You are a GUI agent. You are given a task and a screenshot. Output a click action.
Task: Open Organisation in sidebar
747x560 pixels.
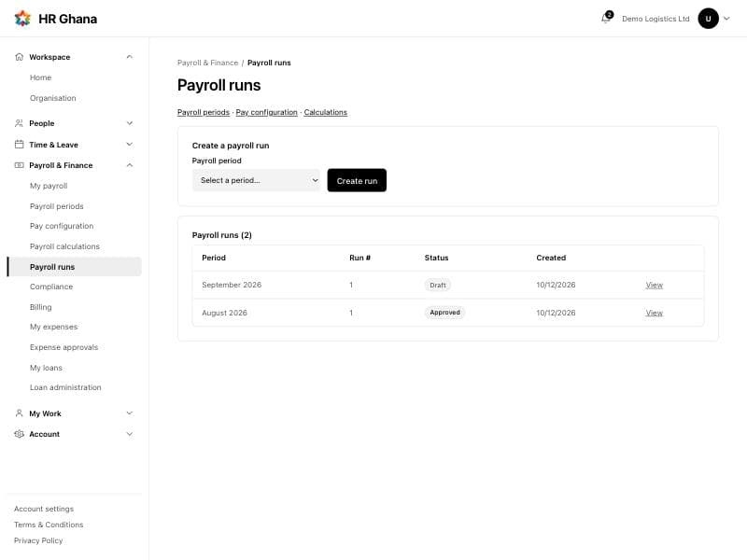pyautogui.click(x=53, y=98)
